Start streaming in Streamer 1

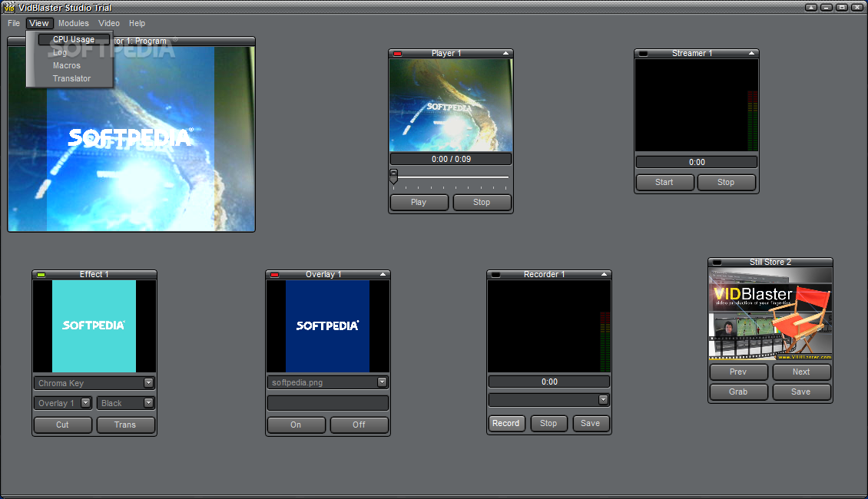pos(664,183)
